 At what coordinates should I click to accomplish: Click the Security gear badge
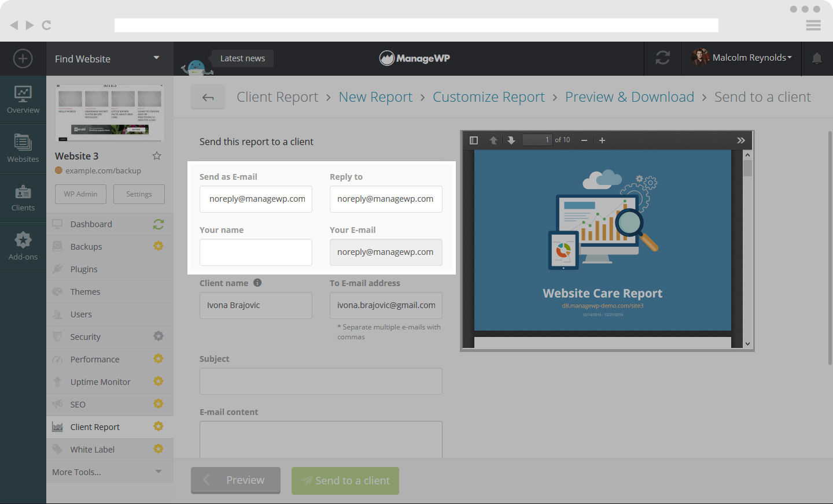159,336
